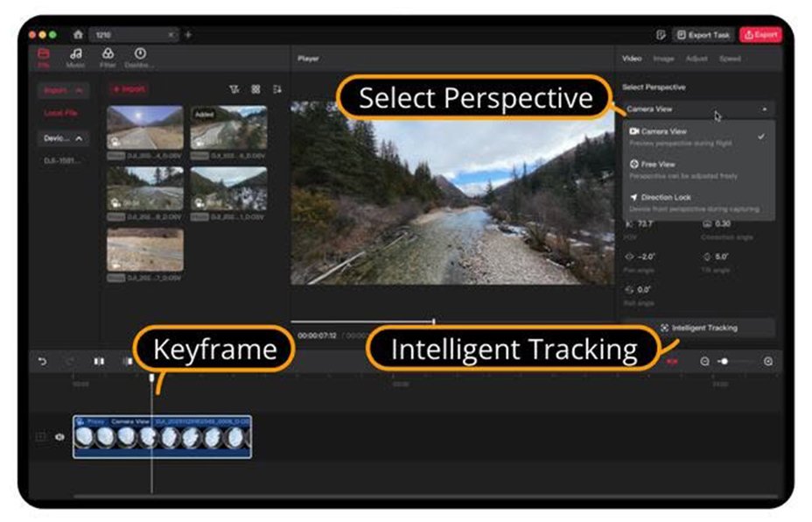Click the undo arrow in timeline toolbar
Image resolution: width=812 pixels, height=522 pixels.
43,362
